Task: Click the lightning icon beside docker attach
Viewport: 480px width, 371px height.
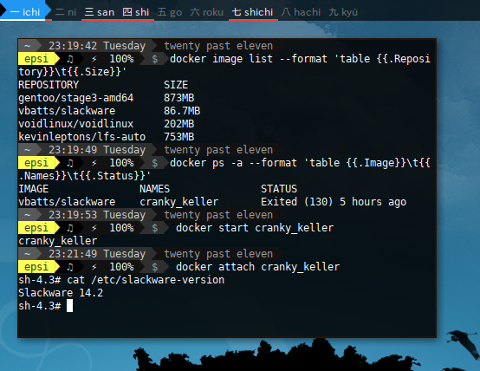Action: 94,267
